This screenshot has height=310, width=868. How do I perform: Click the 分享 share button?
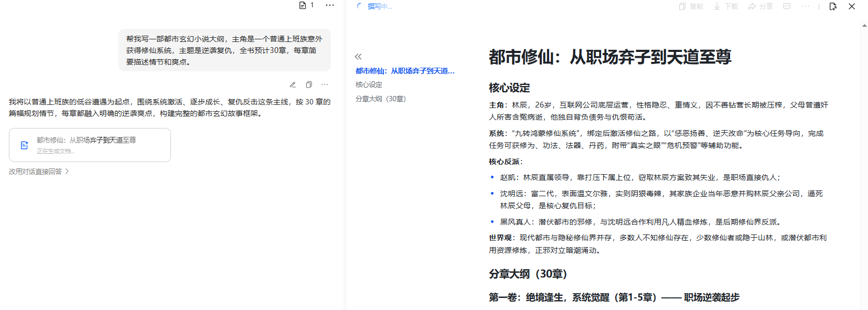(x=760, y=6)
